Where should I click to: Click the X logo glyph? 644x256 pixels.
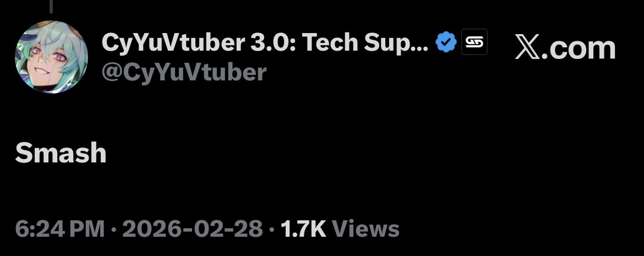click(x=528, y=48)
